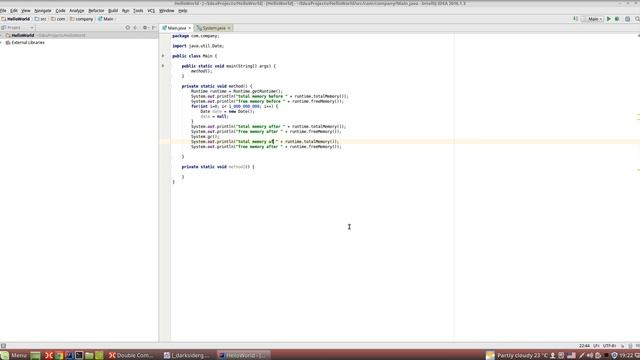This screenshot has height=360, width=640.
Task: Click the tool window toggle icon in status bar
Action: [x=3, y=346]
